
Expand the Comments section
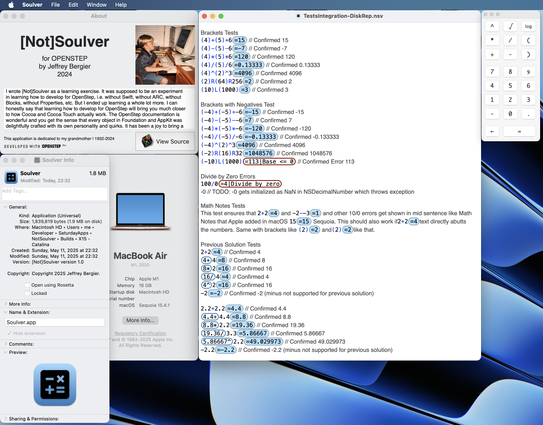click(5, 344)
